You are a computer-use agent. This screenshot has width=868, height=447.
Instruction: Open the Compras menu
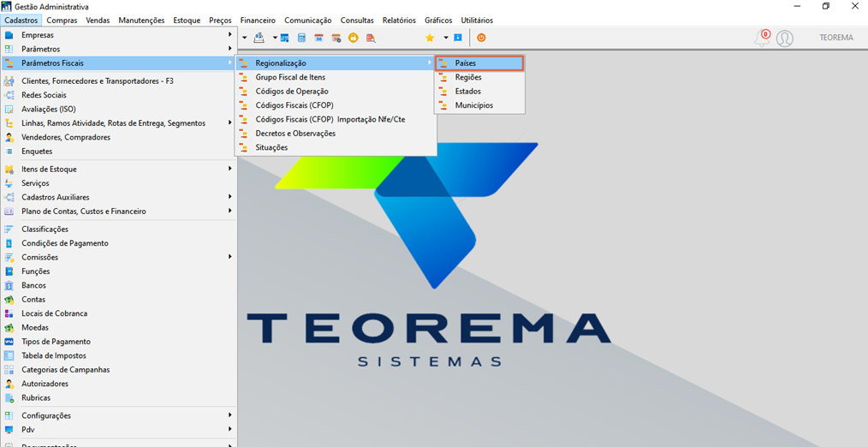coord(62,21)
